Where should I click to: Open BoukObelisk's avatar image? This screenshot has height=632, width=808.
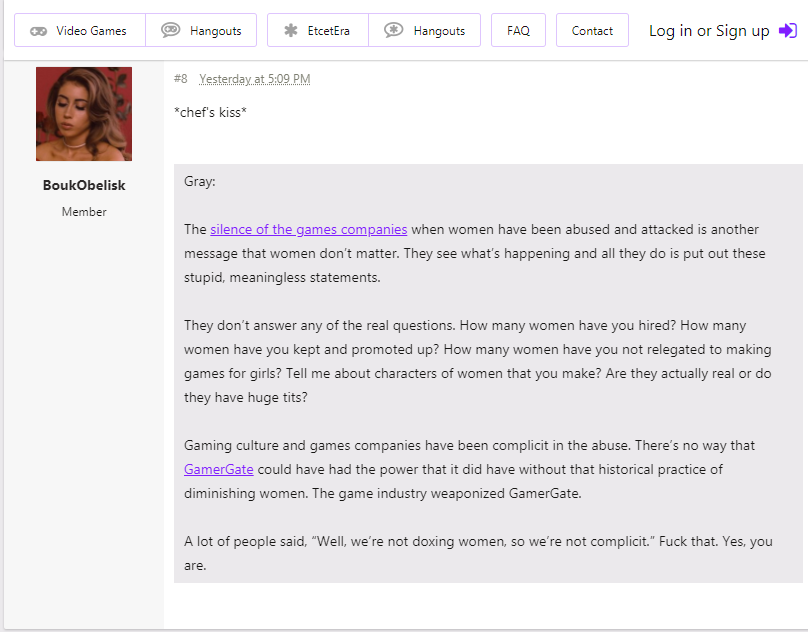(x=84, y=114)
